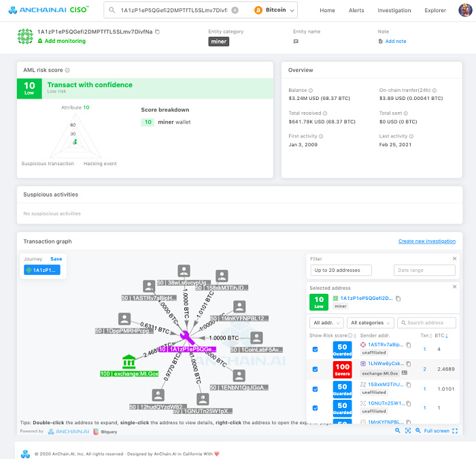Click the Create new investigation link
Screen dimensions: 476x459
point(426,241)
